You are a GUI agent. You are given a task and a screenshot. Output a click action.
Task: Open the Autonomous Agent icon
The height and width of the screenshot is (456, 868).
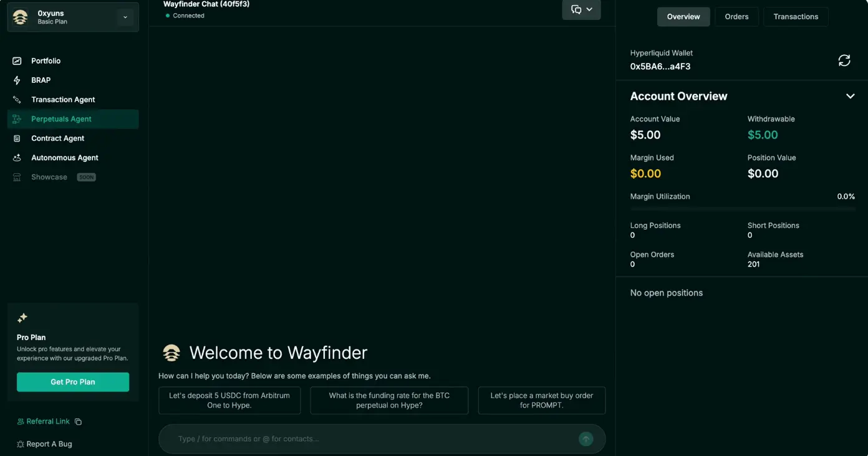(17, 157)
